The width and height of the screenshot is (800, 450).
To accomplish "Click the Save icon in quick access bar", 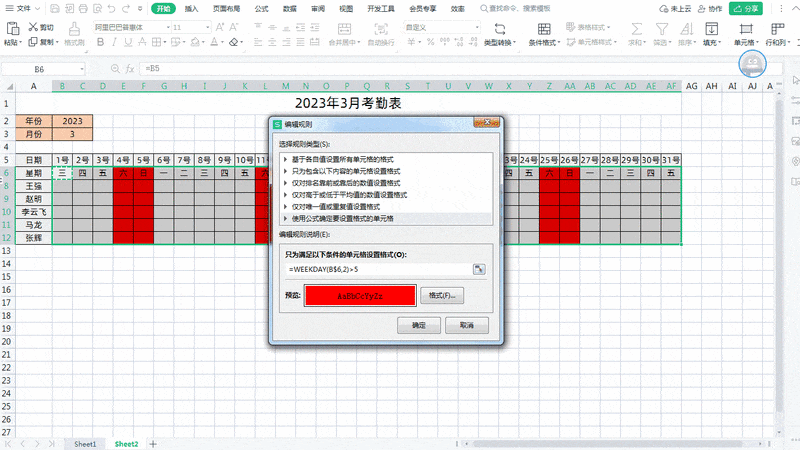I will (55, 9).
